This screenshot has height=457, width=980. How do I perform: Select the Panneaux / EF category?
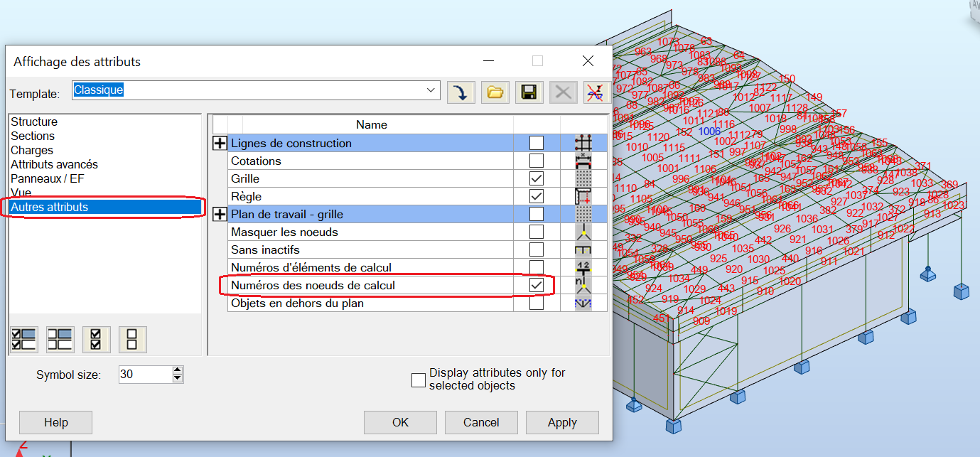pyautogui.click(x=47, y=178)
